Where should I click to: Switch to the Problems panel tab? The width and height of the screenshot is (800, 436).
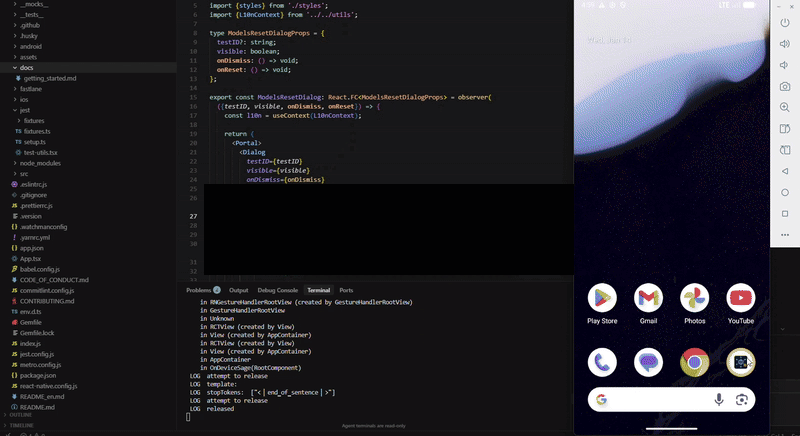coord(199,290)
